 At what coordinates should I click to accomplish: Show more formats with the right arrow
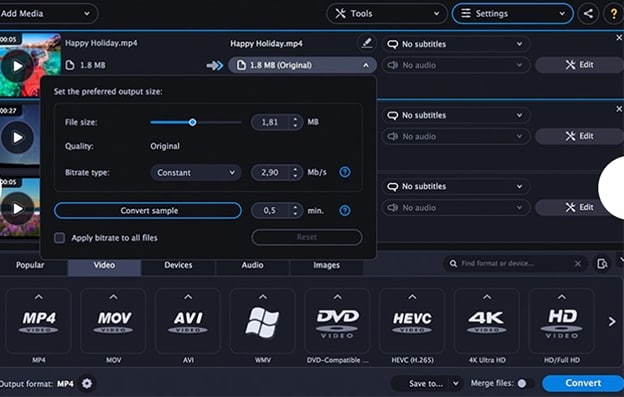pyautogui.click(x=612, y=321)
